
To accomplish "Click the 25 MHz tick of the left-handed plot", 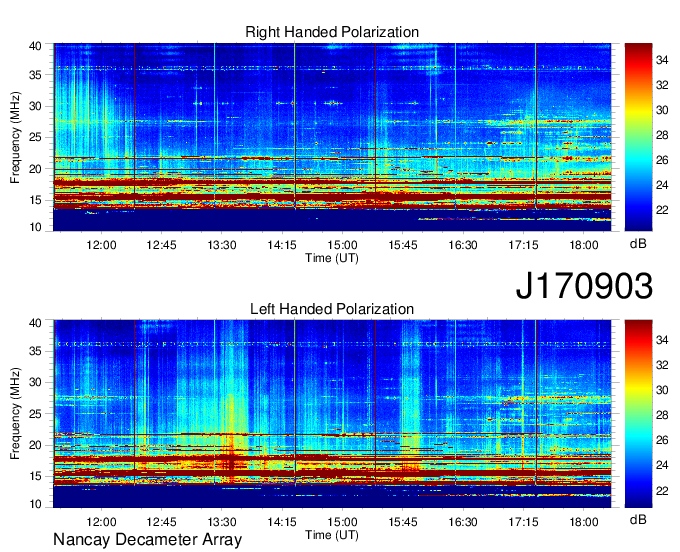I will click(35, 414).
